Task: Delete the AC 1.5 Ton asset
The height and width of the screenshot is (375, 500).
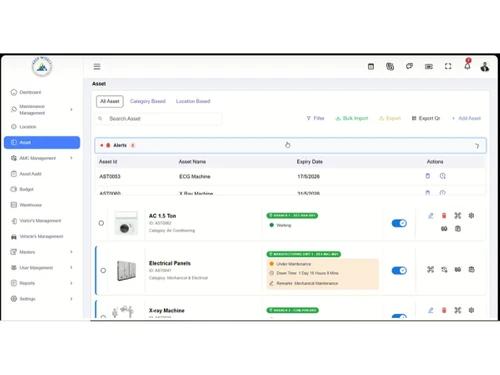Action: click(444, 216)
